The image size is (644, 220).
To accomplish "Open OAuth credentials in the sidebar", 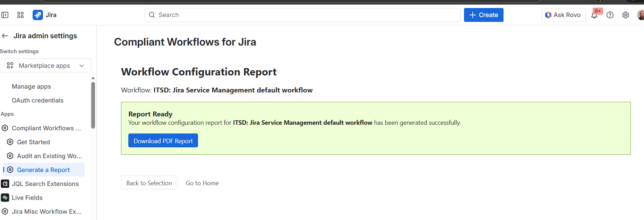I will pos(37,100).
